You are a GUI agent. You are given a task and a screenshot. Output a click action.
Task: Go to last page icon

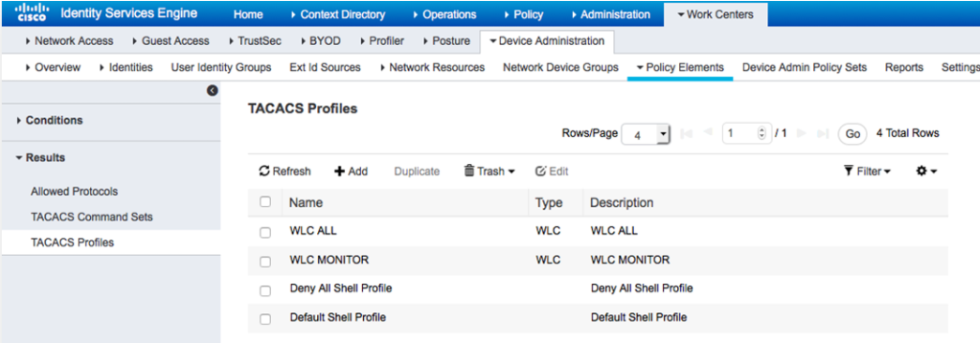click(823, 133)
